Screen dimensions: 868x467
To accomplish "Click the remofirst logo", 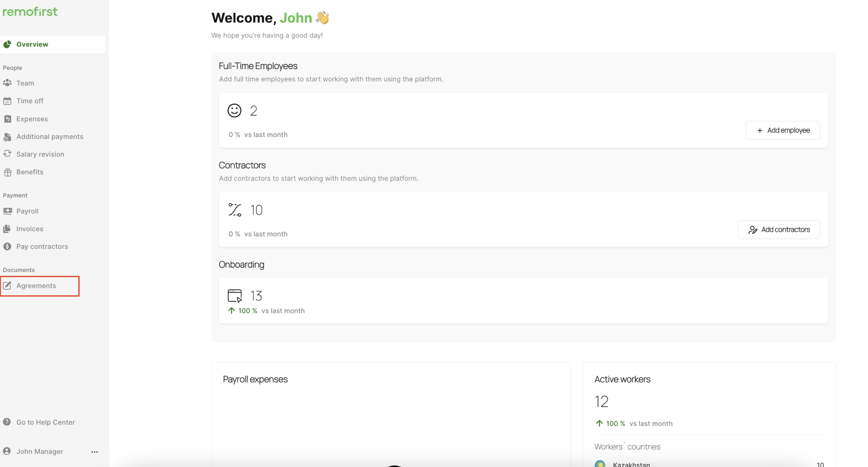I will coord(30,12).
